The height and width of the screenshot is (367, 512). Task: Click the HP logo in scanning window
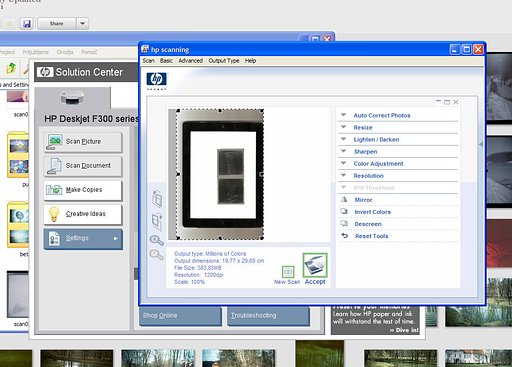(156, 79)
